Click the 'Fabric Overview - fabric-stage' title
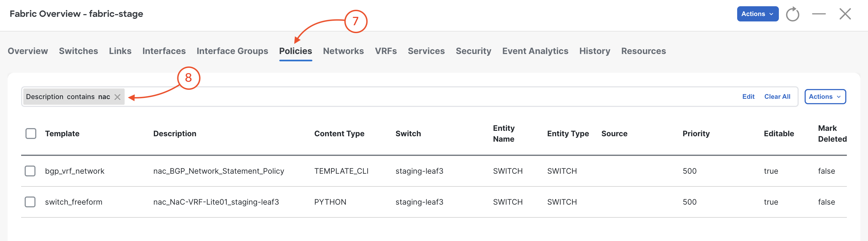The image size is (868, 241). pyautogui.click(x=76, y=14)
